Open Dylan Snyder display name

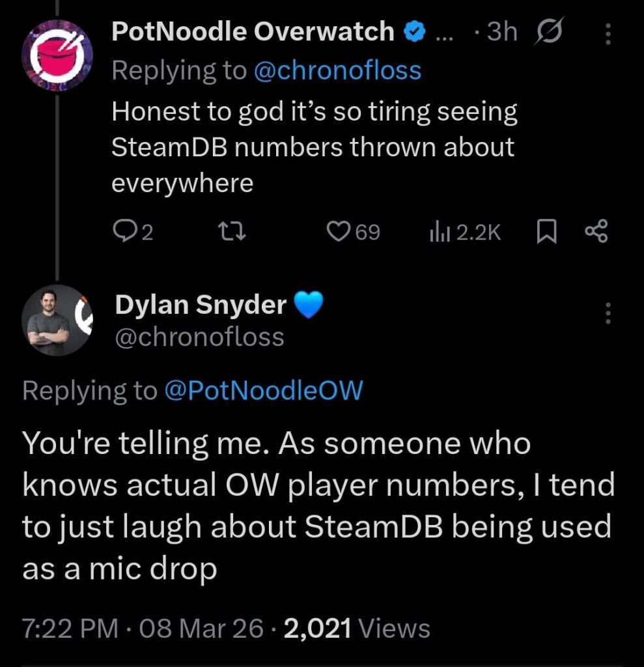point(201,305)
